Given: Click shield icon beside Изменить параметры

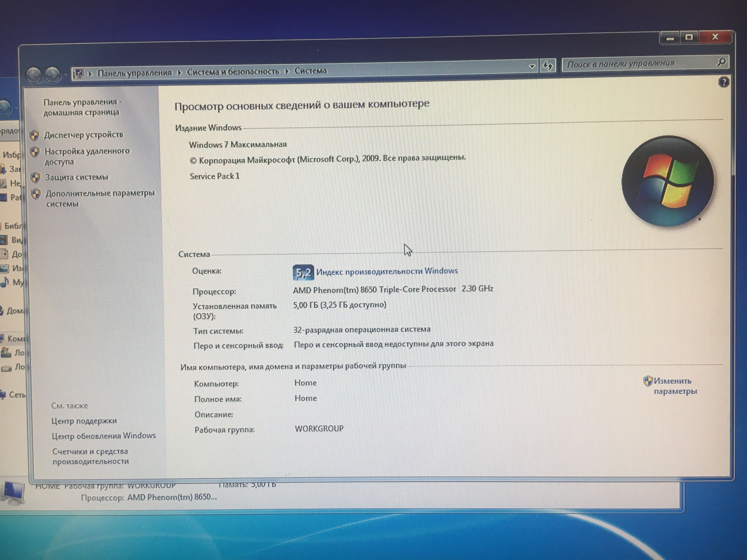Looking at the screenshot, I should pos(648,381).
